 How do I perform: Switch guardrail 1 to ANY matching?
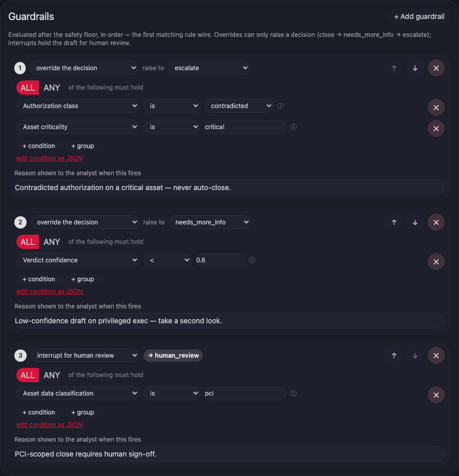point(52,88)
